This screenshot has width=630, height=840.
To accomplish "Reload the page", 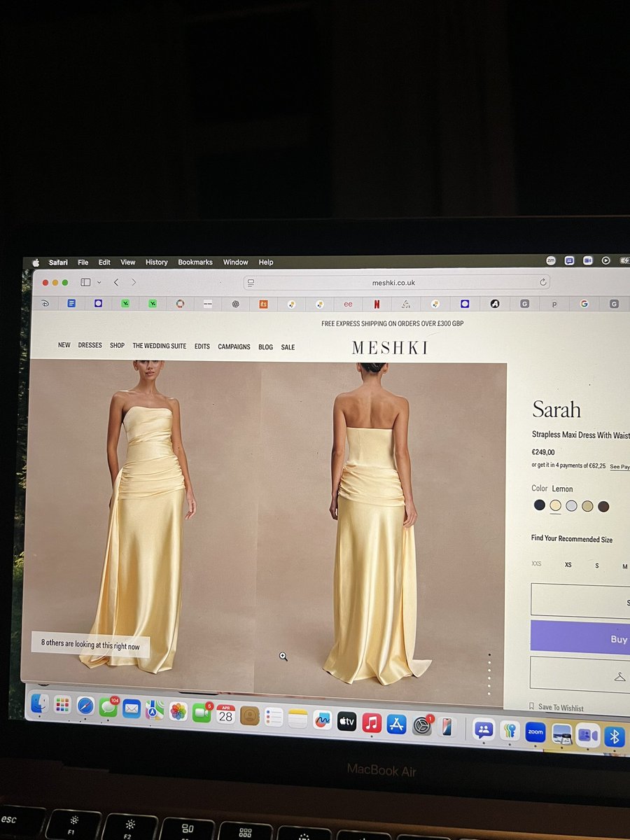I will 542,282.
